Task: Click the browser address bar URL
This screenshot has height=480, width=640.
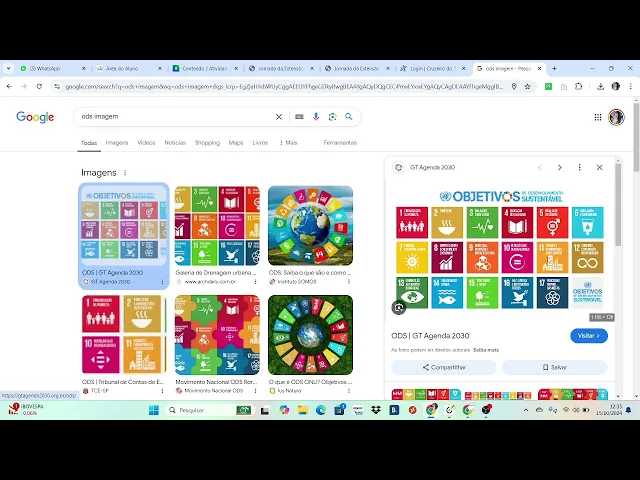Action: tap(284, 87)
